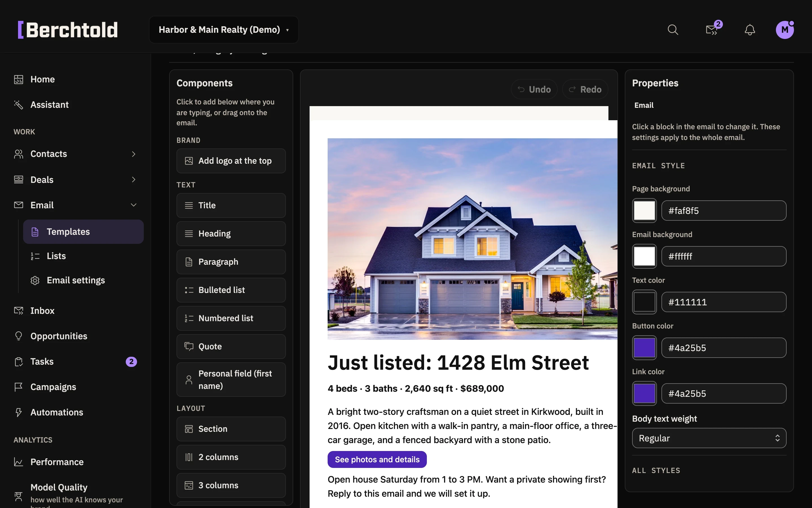
Task: Open Email settings gear item
Action: [83, 280]
